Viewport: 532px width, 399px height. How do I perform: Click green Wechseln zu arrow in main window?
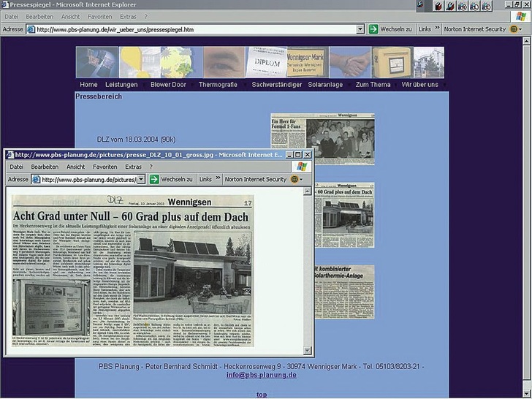coord(373,29)
